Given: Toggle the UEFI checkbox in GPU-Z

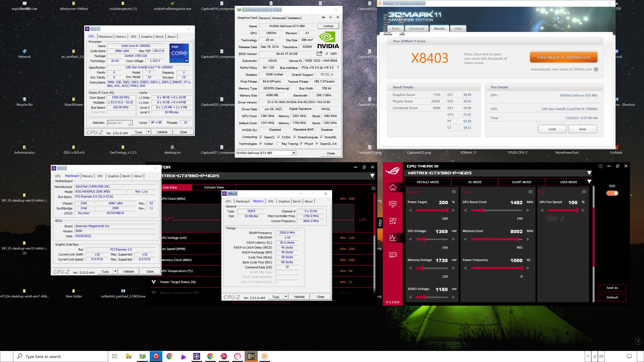Looking at the screenshot, I should (x=327, y=54).
